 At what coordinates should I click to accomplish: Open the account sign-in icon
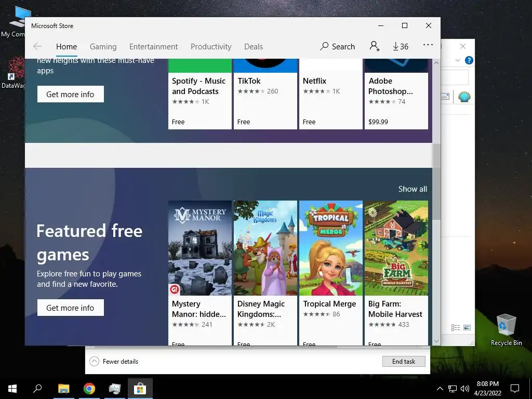tap(375, 46)
